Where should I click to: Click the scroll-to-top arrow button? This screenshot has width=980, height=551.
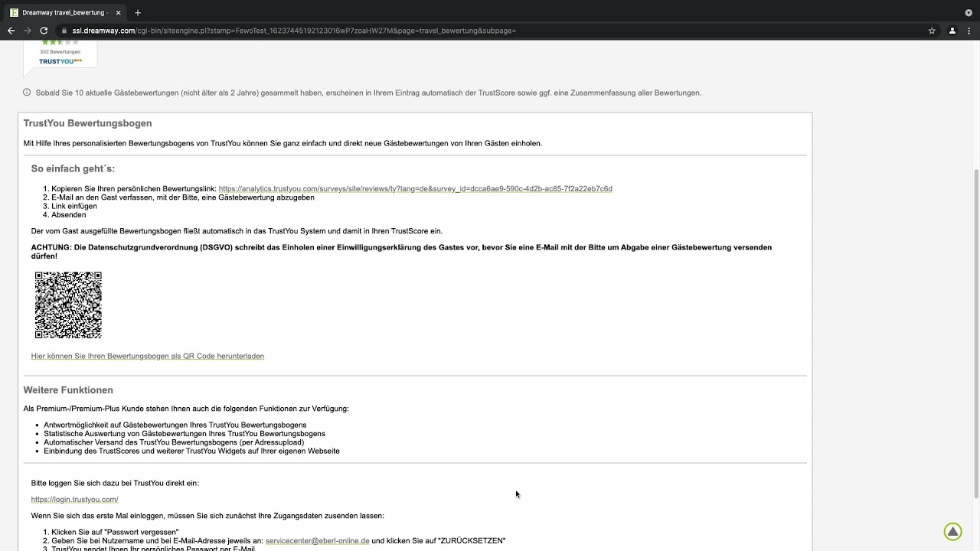[952, 531]
